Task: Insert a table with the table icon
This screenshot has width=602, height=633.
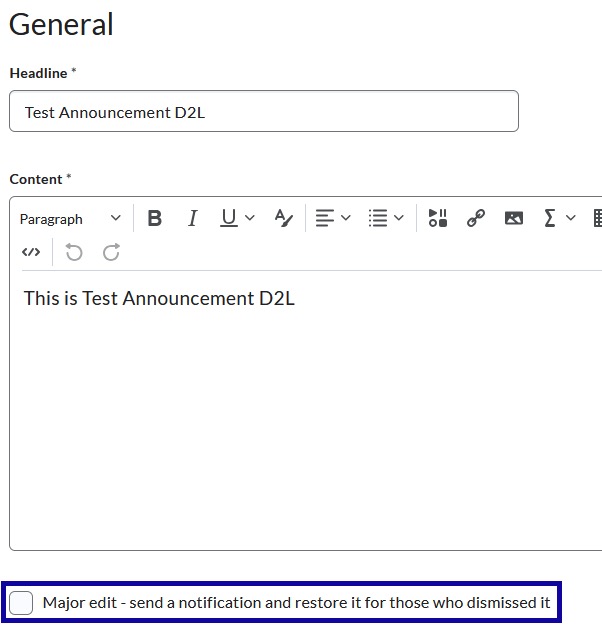Action: (x=598, y=218)
